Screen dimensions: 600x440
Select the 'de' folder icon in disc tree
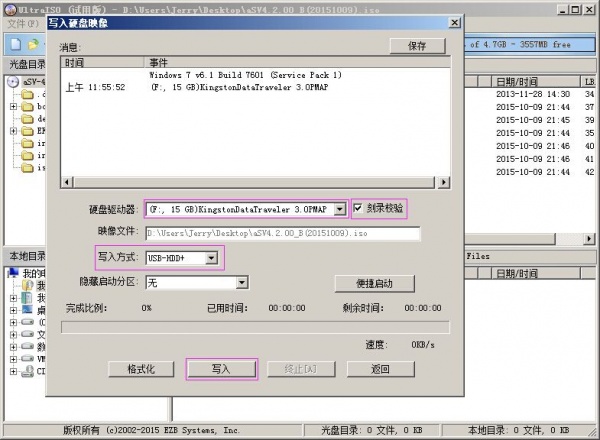[x=28, y=119]
